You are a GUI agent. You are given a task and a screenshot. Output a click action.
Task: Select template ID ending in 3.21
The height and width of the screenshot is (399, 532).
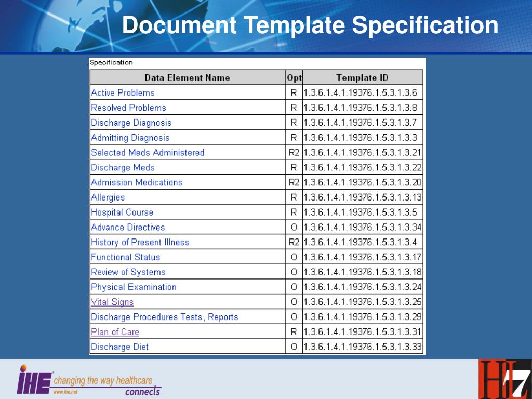tap(362, 152)
